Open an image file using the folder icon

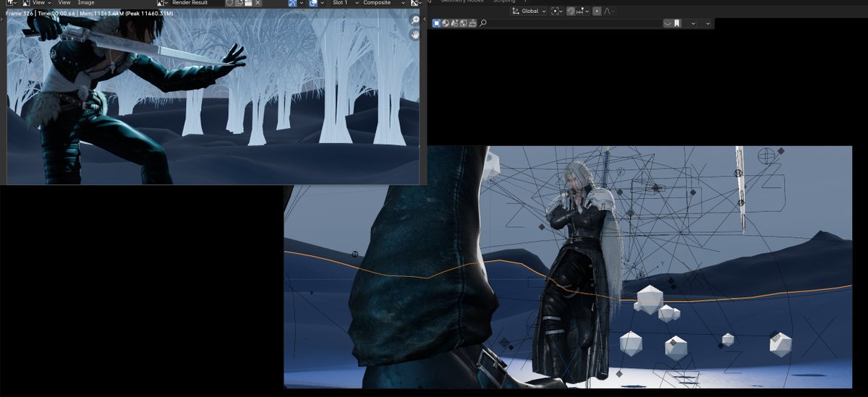tap(248, 3)
